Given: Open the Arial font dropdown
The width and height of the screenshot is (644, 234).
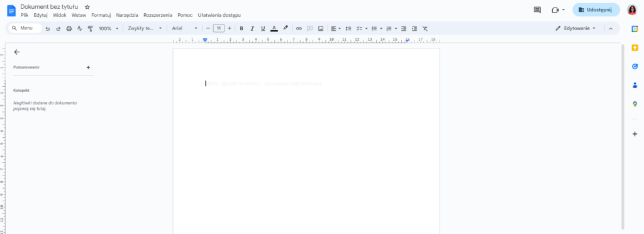Looking at the screenshot, I should click(x=185, y=28).
